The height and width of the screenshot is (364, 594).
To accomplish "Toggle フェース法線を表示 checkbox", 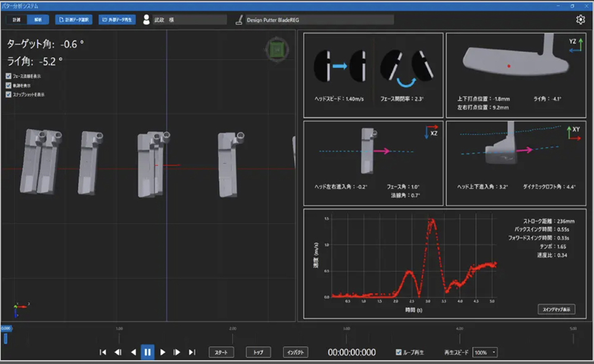I will click(x=8, y=76).
